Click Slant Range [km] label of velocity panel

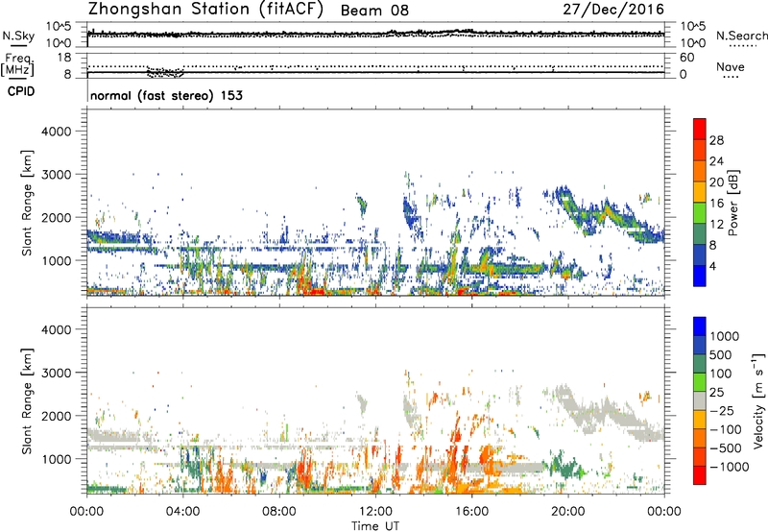[x=27, y=401]
